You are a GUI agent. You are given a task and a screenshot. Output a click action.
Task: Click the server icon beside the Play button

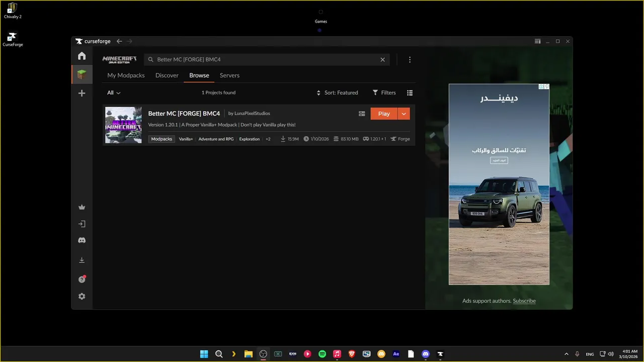[362, 114]
